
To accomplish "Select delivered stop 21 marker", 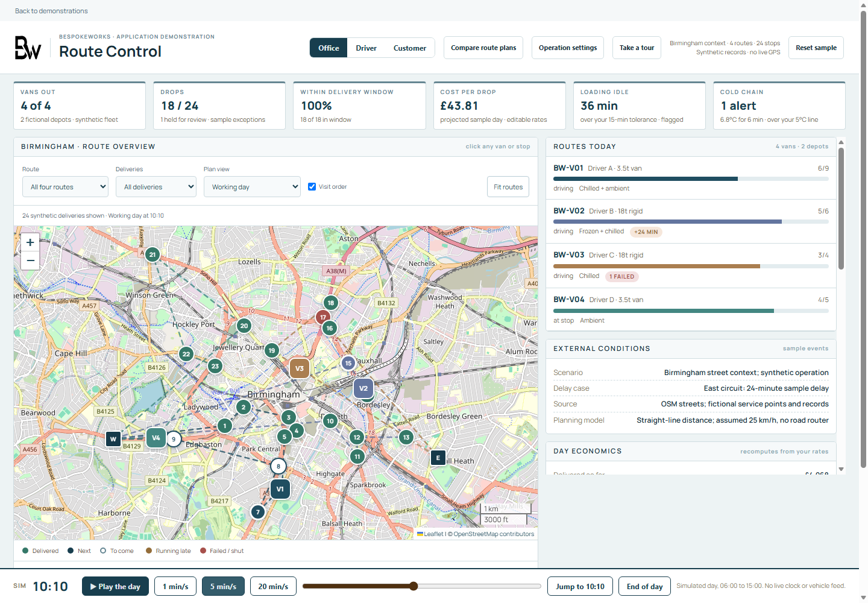I will pyautogui.click(x=153, y=254).
